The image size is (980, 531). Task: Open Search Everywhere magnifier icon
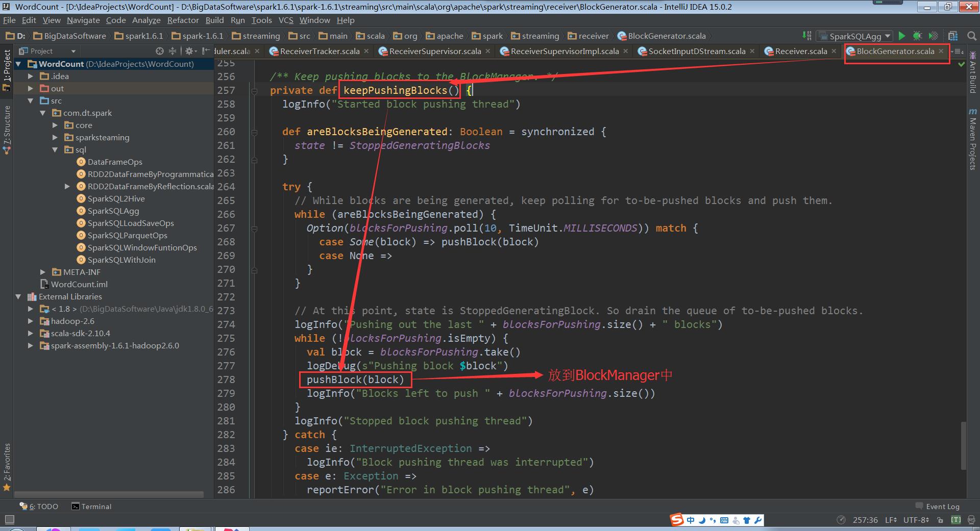tap(972, 36)
